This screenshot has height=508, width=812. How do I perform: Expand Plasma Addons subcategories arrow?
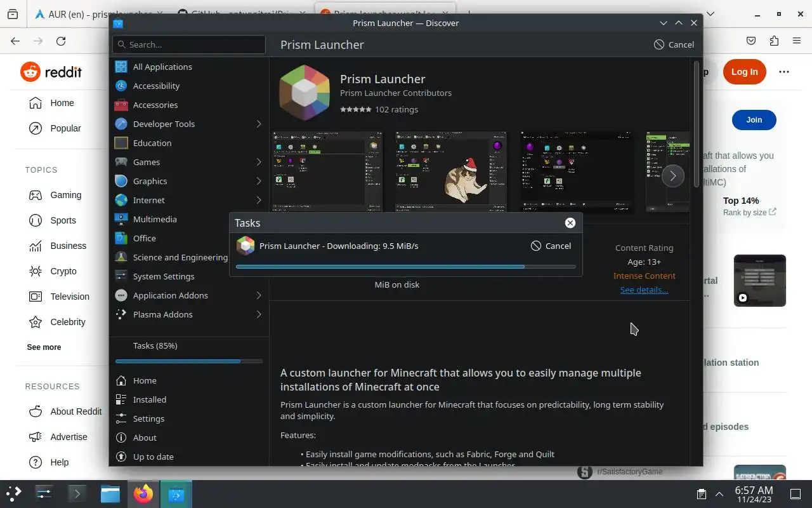pos(259,314)
